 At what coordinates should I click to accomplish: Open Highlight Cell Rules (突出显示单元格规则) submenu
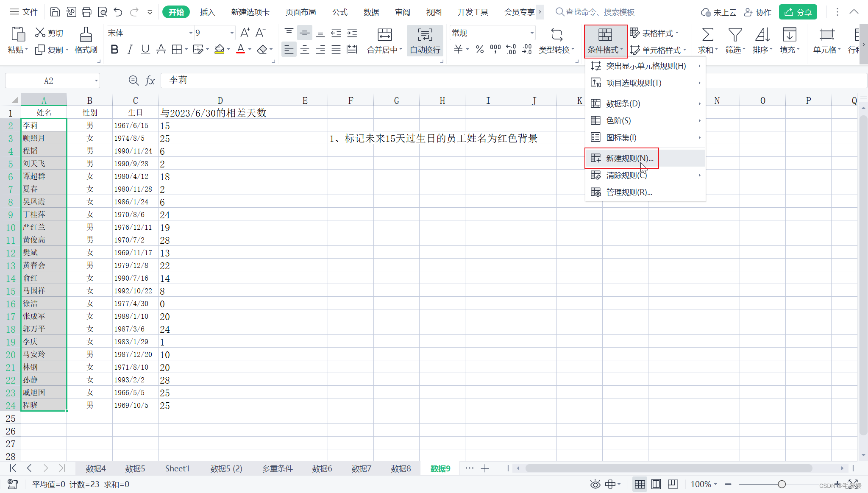(x=645, y=66)
